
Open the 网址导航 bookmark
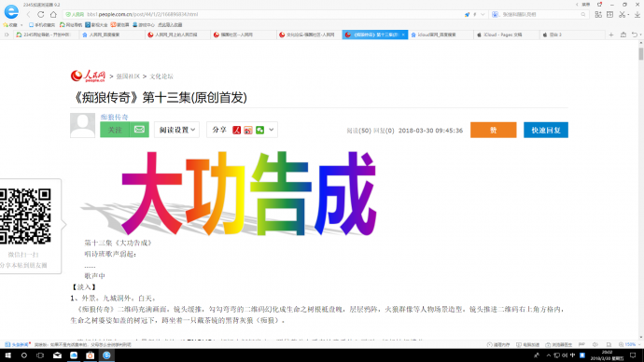click(x=71, y=25)
